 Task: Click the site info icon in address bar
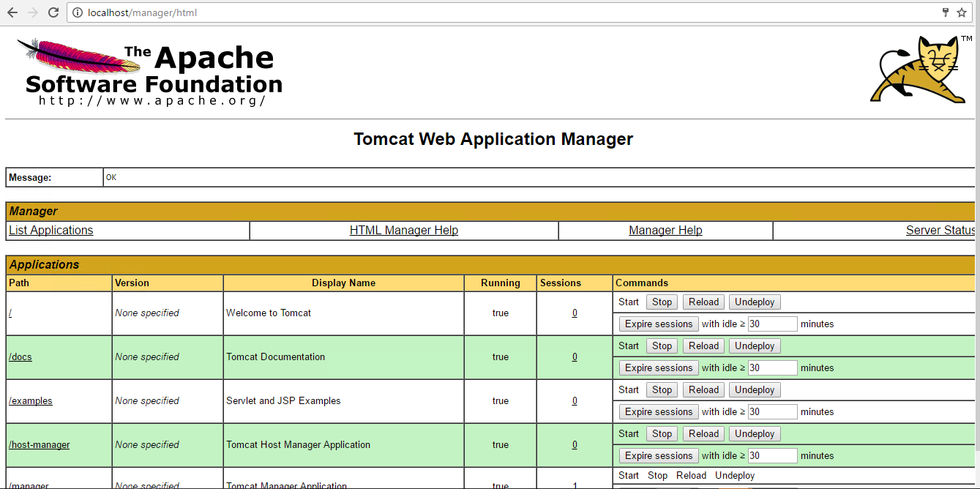[78, 12]
